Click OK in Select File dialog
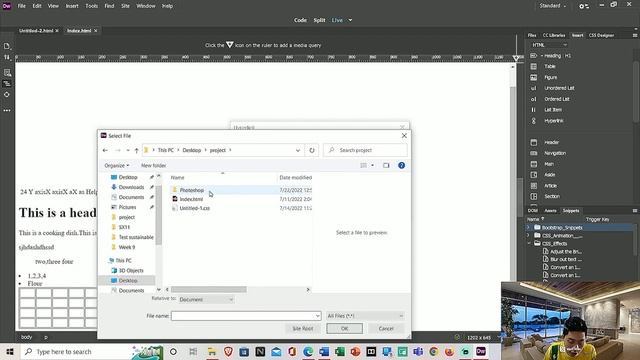Screen dimensions: 640x360 click(x=344, y=329)
